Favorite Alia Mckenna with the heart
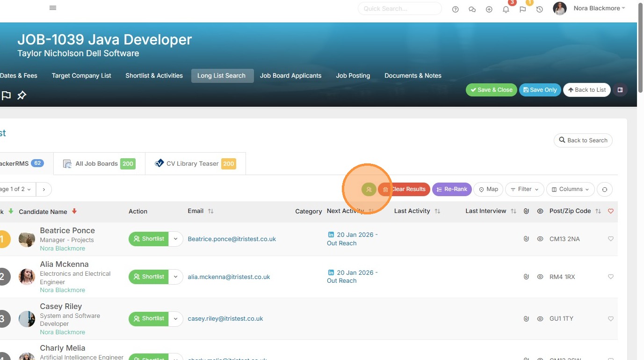644x360 pixels. 610,277
